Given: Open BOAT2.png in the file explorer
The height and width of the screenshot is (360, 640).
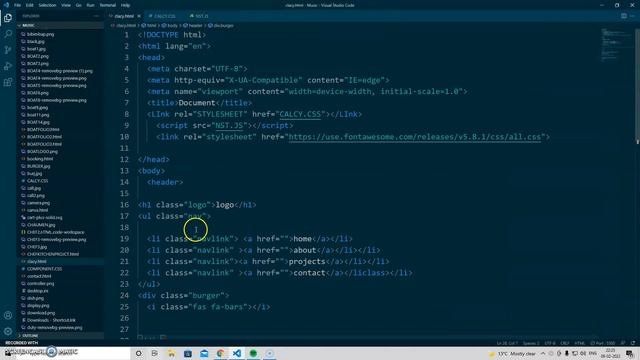Looking at the screenshot, I should (x=38, y=56).
